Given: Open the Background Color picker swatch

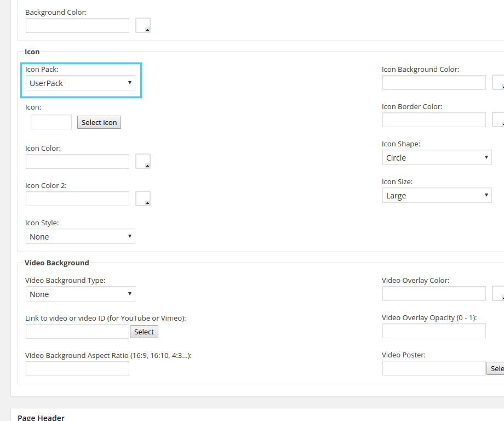Looking at the screenshot, I should click(143, 25).
